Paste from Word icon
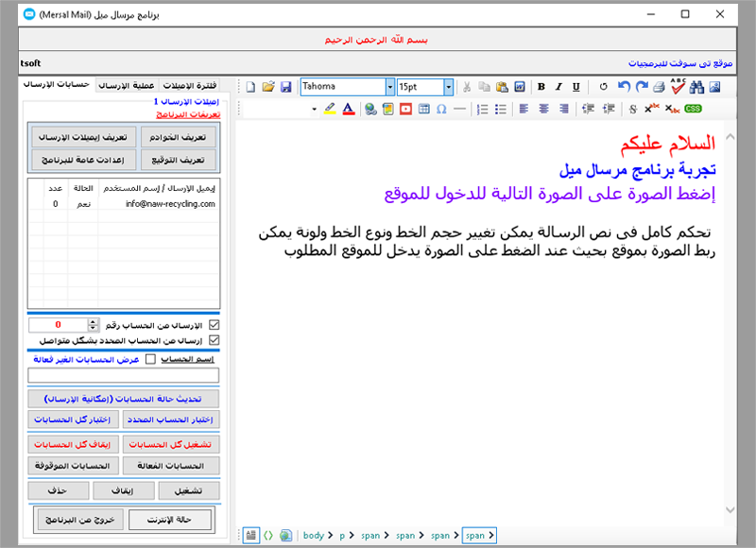 (x=520, y=87)
